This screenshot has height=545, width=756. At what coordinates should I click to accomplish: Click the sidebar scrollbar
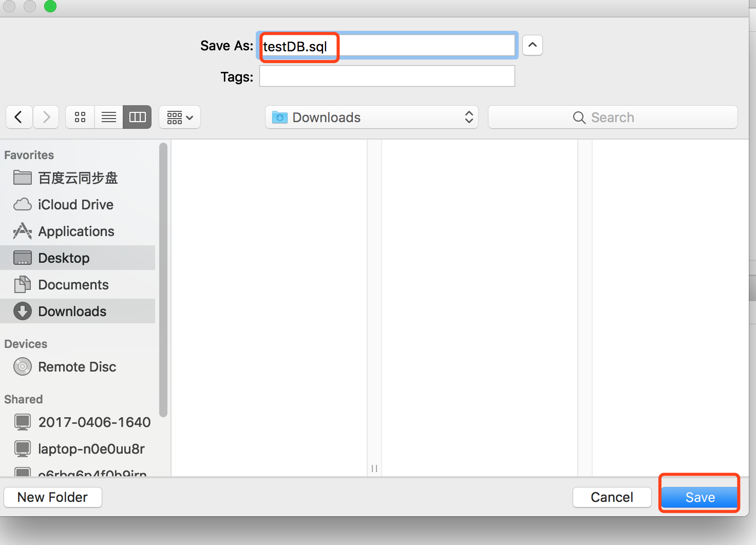163,280
